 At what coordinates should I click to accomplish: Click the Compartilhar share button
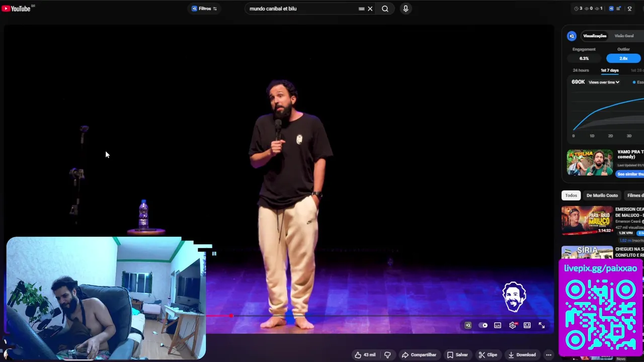419,355
